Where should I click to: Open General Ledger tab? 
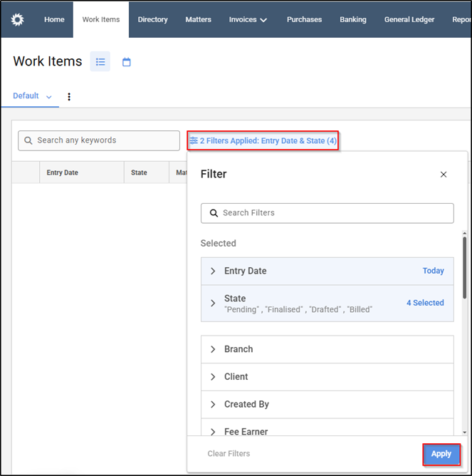click(x=409, y=19)
